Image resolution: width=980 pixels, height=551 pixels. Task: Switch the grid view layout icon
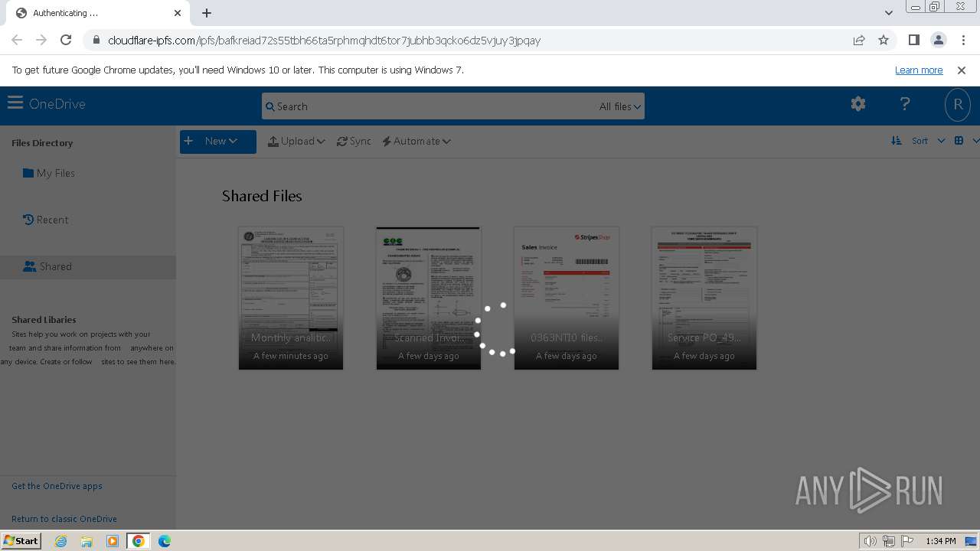[x=959, y=141]
